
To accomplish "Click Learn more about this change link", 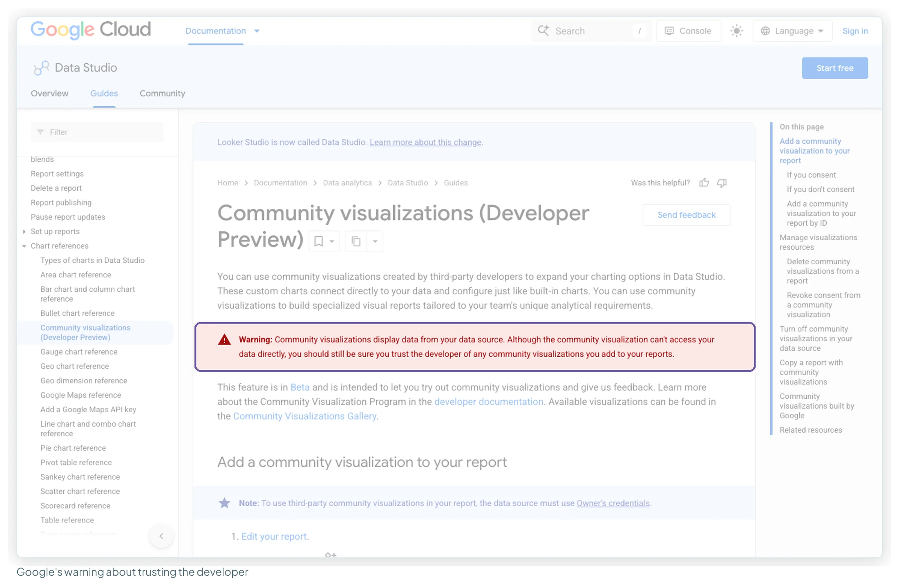I will [425, 142].
